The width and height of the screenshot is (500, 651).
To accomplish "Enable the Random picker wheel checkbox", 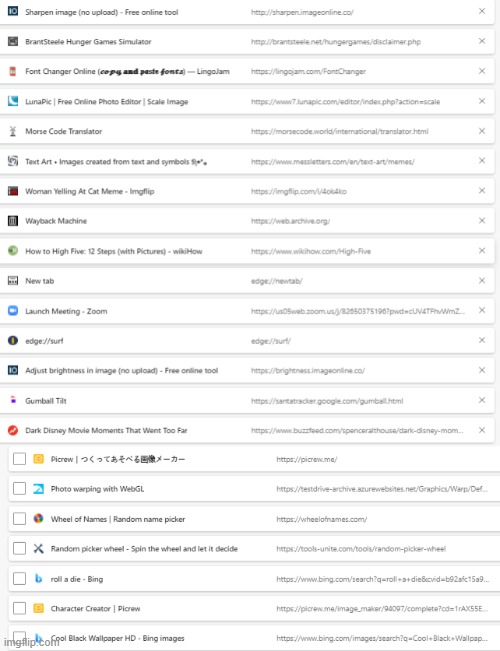I will pyautogui.click(x=19, y=548).
